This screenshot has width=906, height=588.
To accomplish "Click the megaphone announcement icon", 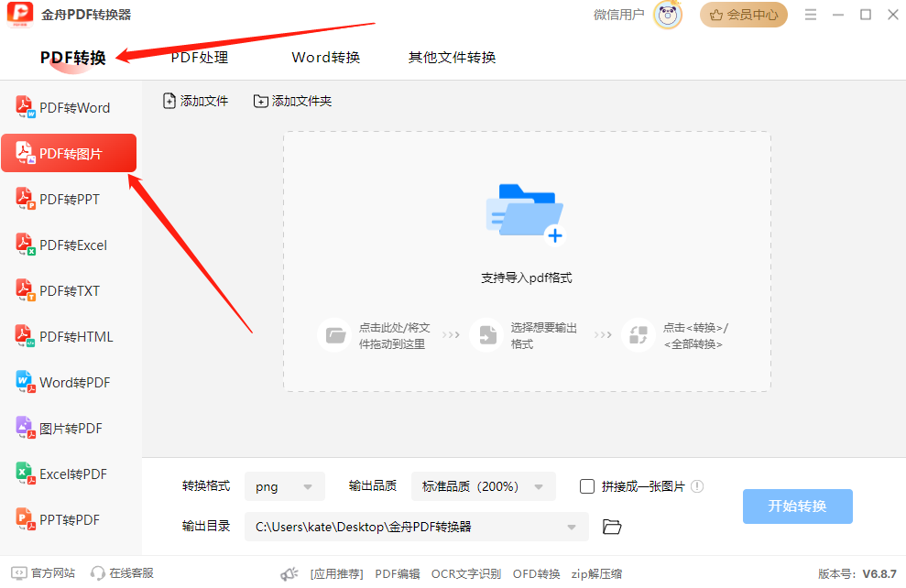I will point(289,573).
